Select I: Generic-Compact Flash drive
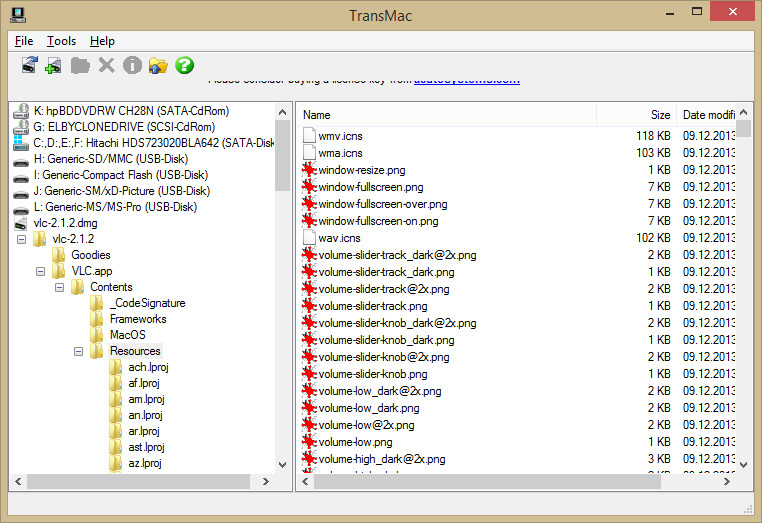This screenshot has height=523, width=762. 121,175
